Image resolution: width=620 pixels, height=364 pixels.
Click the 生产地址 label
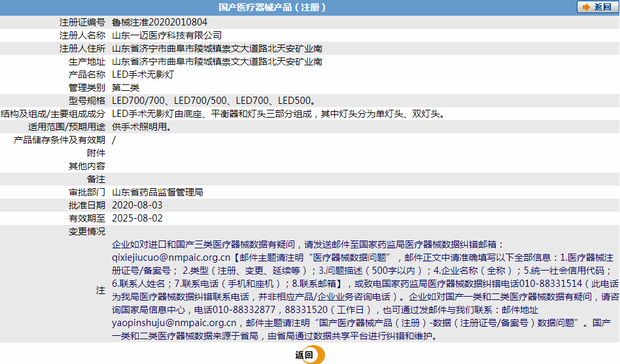(x=87, y=61)
